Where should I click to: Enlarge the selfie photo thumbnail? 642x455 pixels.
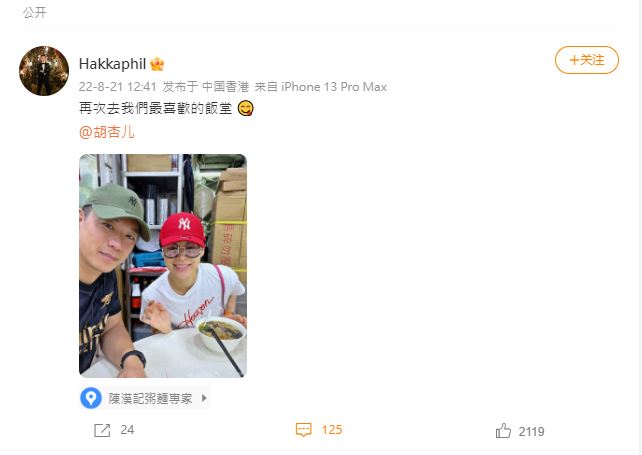[x=163, y=265]
